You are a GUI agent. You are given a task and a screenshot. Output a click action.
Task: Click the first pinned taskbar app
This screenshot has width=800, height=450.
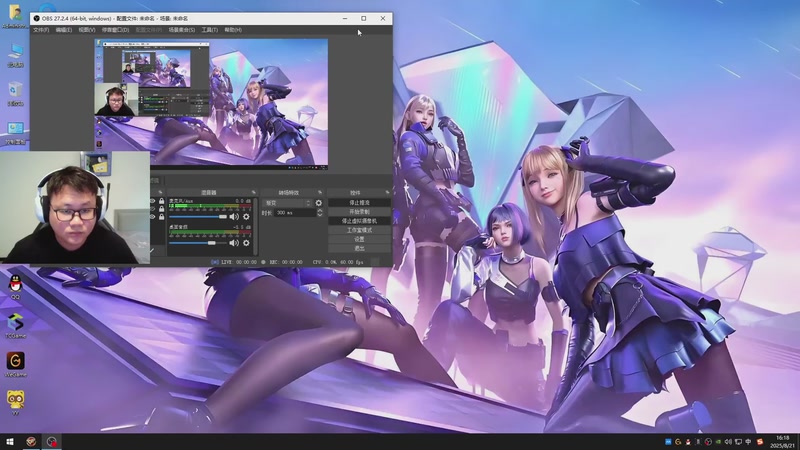pos(31,442)
